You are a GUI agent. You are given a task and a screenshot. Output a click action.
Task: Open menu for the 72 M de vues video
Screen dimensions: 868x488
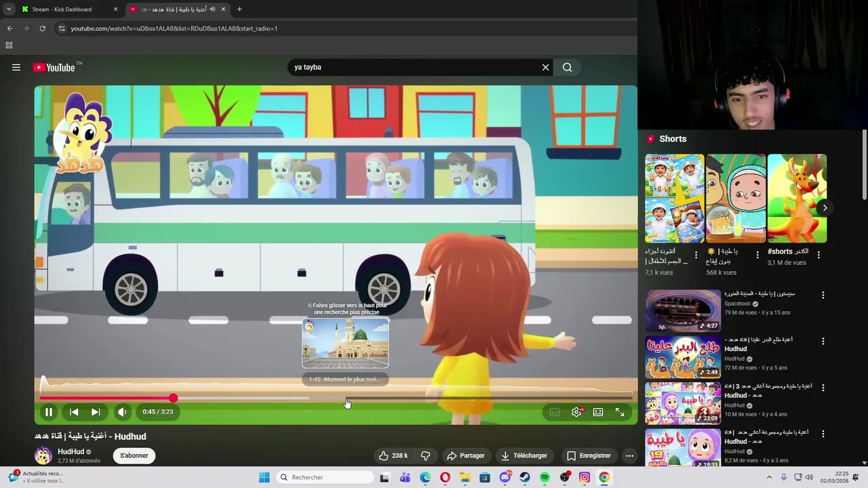point(823,342)
